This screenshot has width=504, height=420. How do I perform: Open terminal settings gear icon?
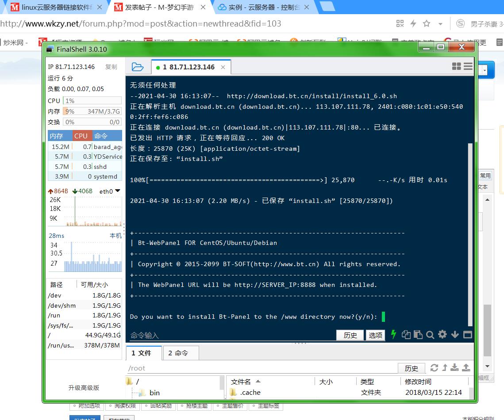(x=442, y=335)
